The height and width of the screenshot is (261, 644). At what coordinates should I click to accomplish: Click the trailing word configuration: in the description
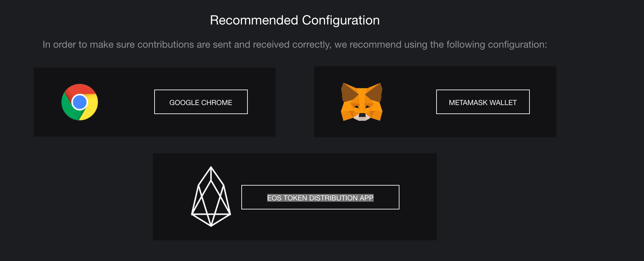[x=518, y=44]
